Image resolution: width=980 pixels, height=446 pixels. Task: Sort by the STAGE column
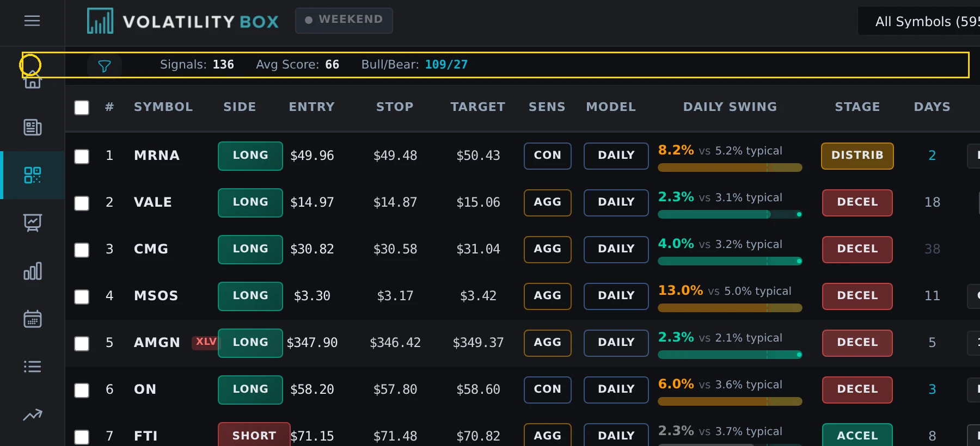pyautogui.click(x=857, y=107)
